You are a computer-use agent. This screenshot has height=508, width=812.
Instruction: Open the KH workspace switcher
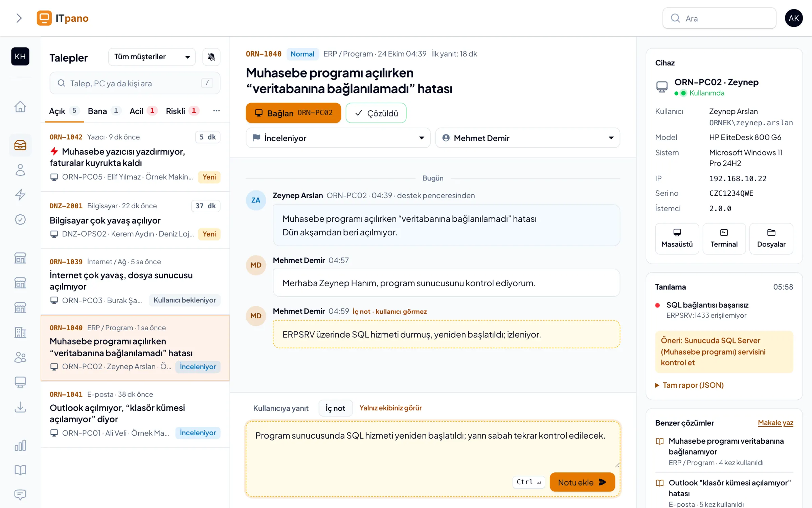point(20,56)
